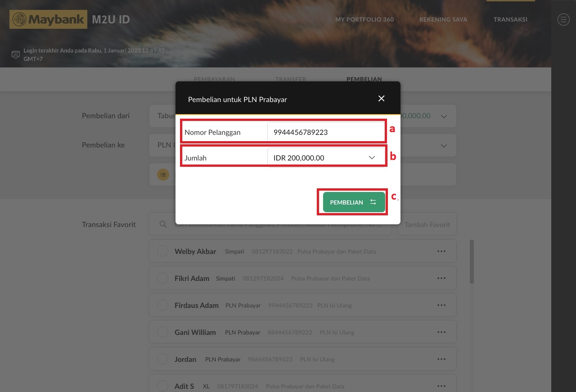Click the Nomor Pelanggan input field
This screenshot has width=576, height=392.
(x=326, y=132)
